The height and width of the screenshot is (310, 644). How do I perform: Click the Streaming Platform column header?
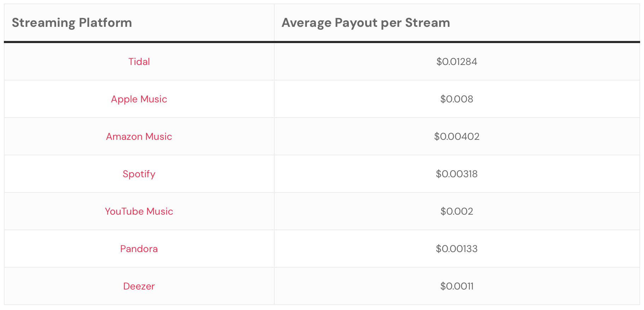[72, 23]
